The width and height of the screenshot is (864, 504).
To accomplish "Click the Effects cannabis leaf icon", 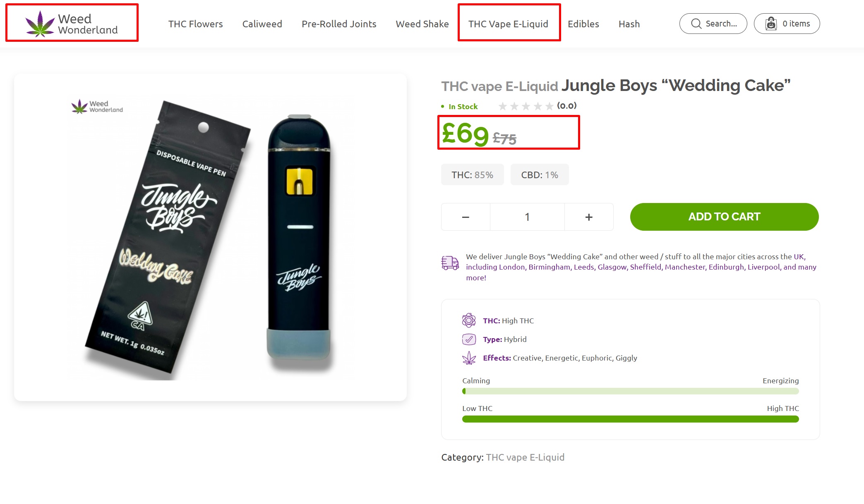I will [469, 358].
